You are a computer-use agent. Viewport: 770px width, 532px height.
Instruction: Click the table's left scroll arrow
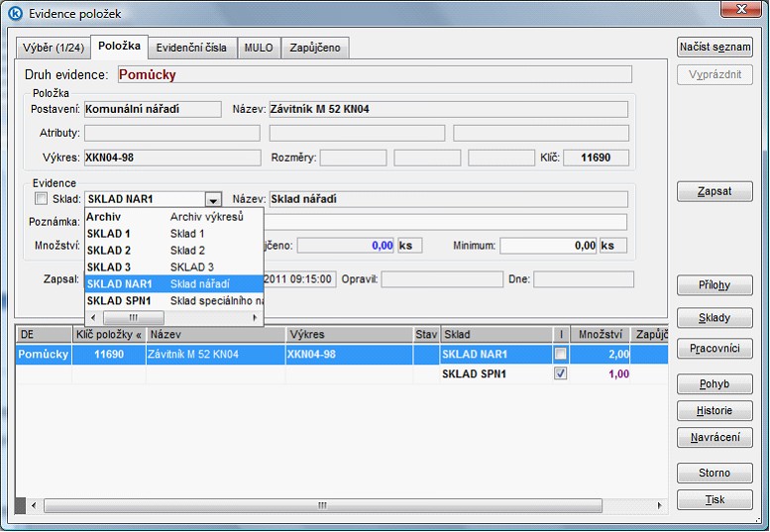[x=34, y=505]
